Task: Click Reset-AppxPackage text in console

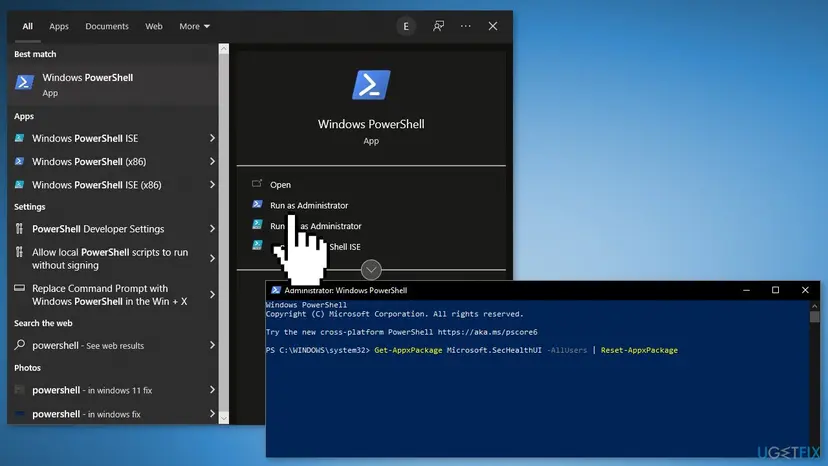Action: pyautogui.click(x=639, y=350)
